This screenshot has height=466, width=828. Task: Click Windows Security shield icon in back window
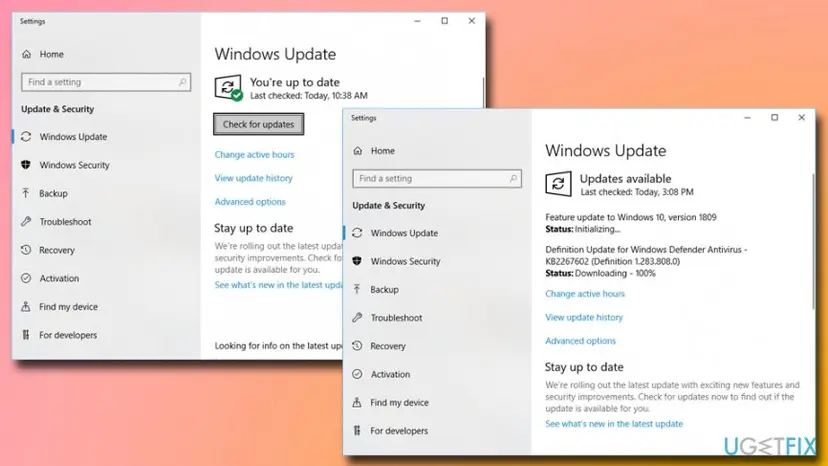click(x=26, y=165)
